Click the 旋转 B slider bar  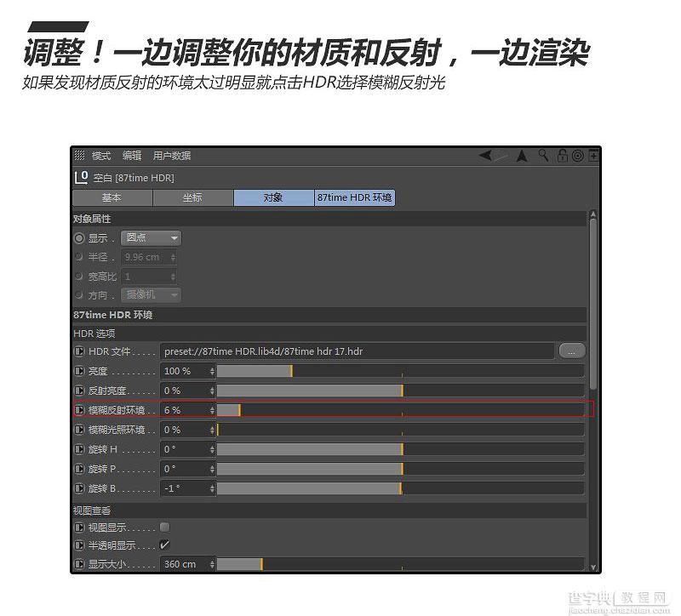(400, 488)
